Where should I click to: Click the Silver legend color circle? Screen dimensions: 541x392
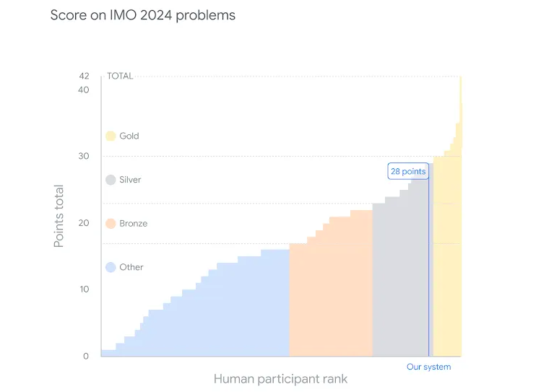point(111,180)
